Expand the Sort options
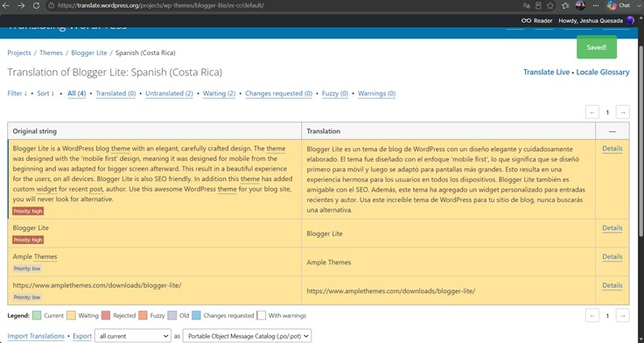This screenshot has width=644, height=343. tap(45, 94)
